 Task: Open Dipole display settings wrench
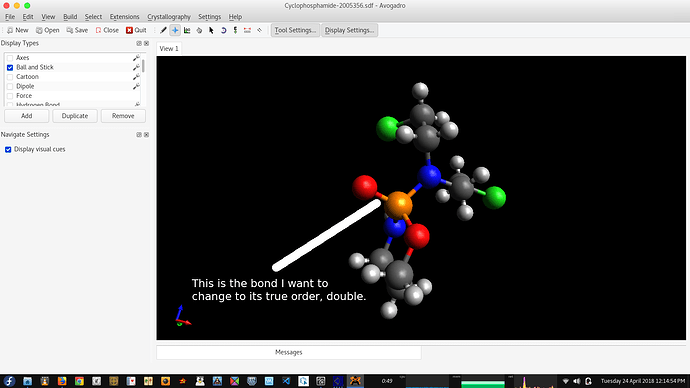136,86
